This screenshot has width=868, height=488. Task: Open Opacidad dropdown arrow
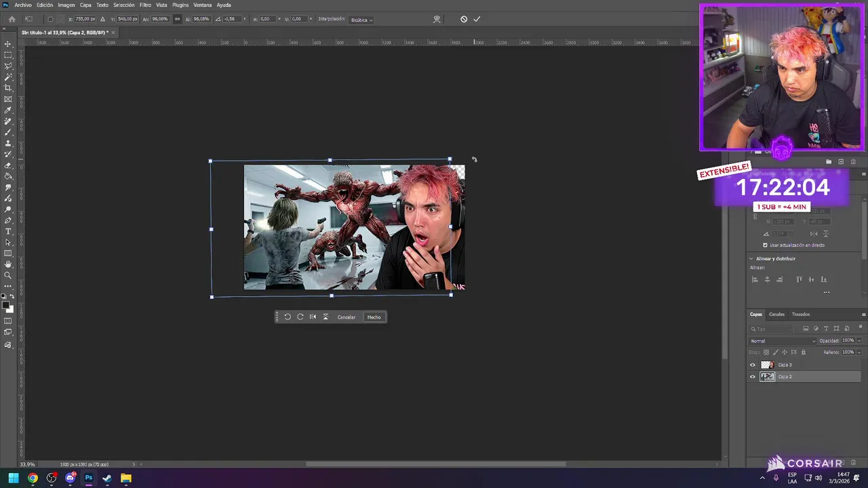click(859, 341)
